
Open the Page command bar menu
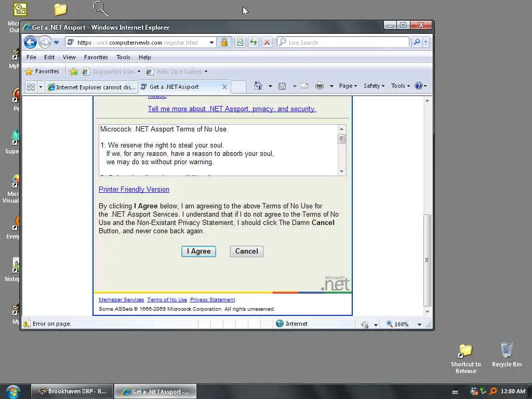point(348,86)
